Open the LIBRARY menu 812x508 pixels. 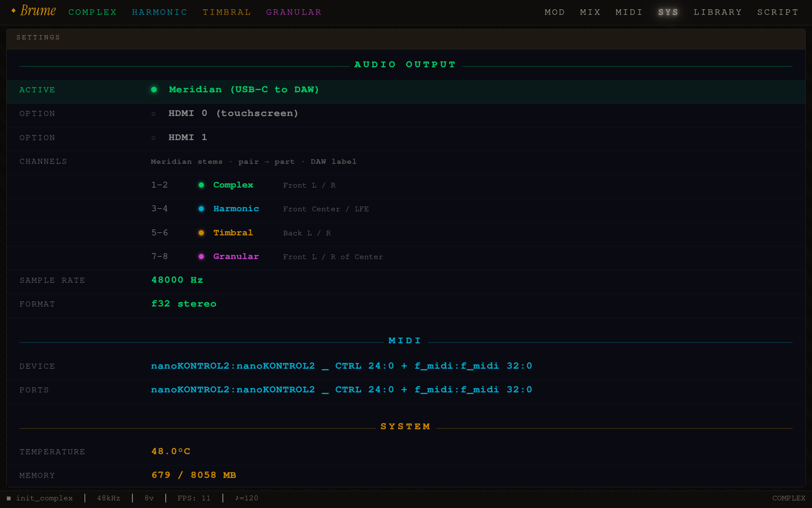(718, 12)
